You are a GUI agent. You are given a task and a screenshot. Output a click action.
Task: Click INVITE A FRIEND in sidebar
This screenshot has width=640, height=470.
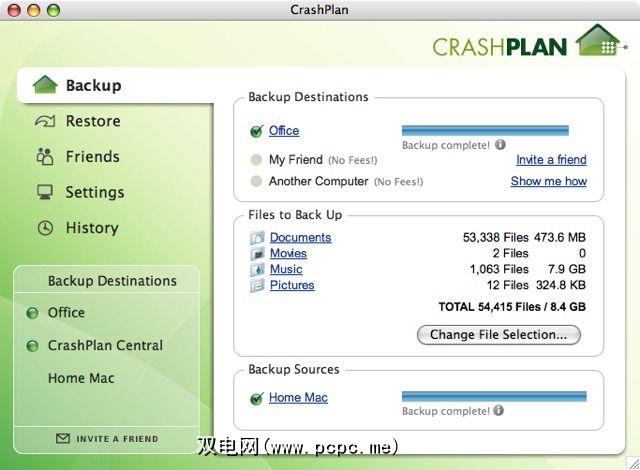coord(117,439)
